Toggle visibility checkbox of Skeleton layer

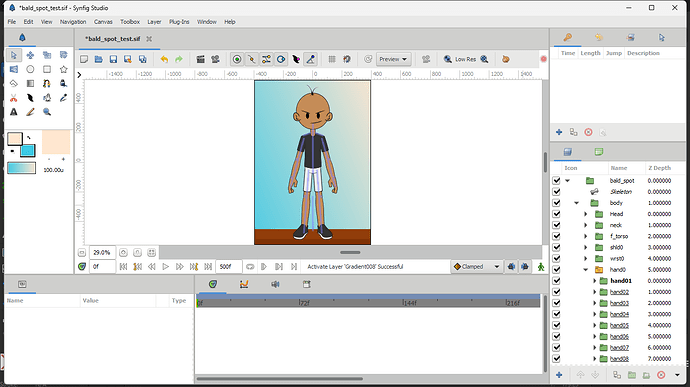coord(556,192)
